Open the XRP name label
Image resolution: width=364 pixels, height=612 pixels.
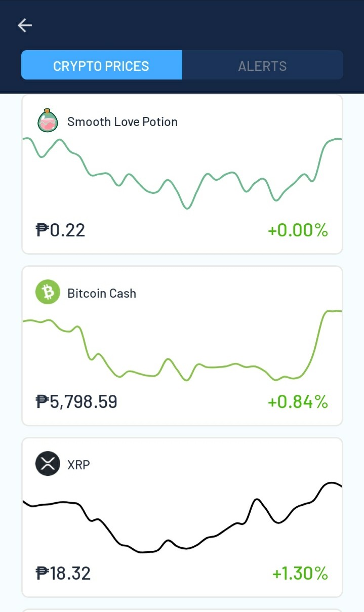(x=78, y=465)
